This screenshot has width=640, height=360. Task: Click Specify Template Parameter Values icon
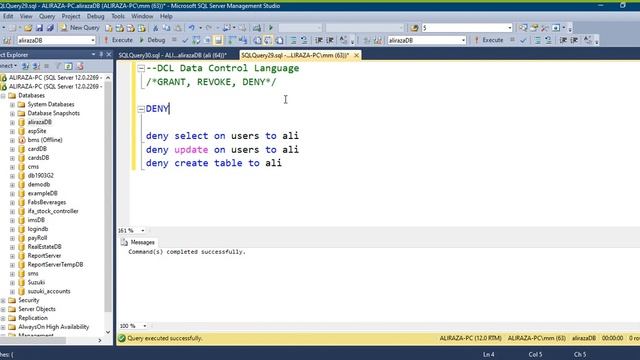click(343, 40)
